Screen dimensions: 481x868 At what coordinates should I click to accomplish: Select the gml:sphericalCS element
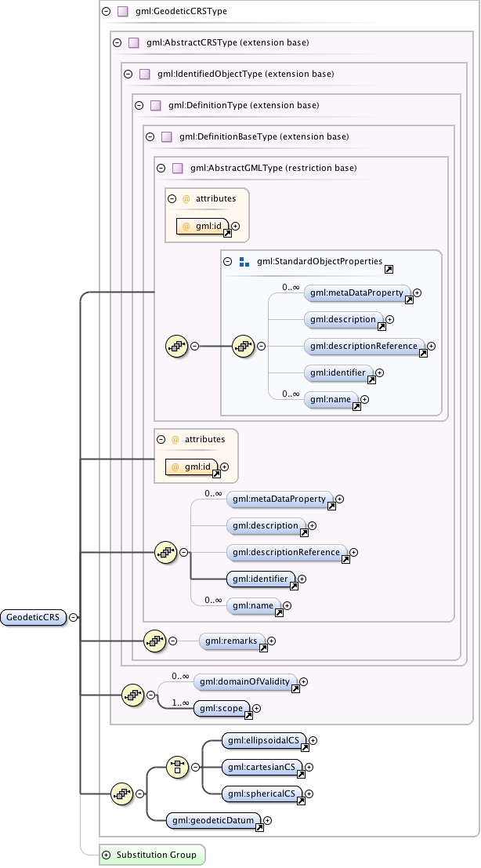click(262, 794)
